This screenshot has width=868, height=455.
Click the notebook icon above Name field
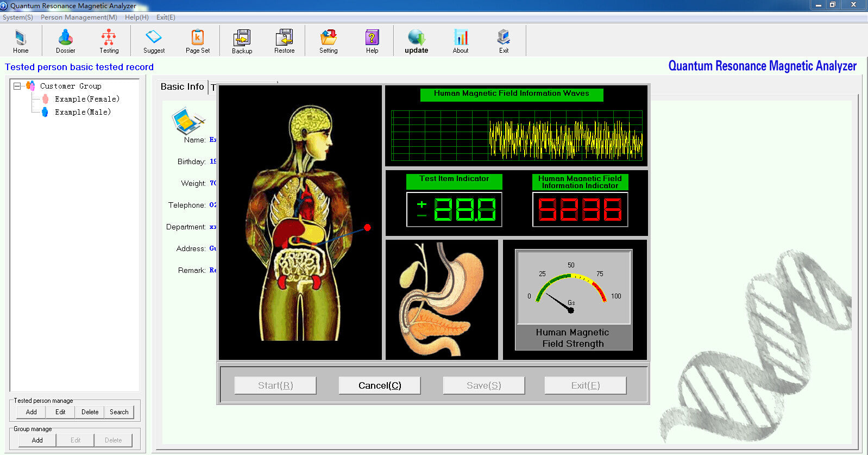188,121
